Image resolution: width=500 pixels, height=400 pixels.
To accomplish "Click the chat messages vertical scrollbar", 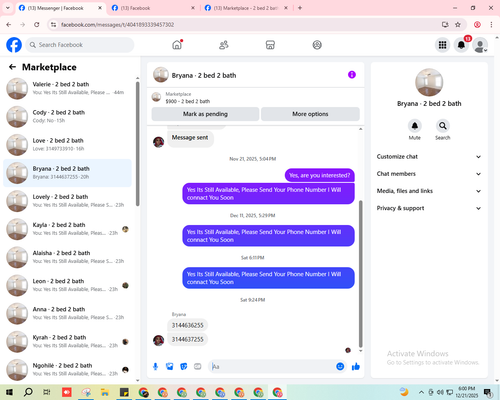I will pos(360,273).
